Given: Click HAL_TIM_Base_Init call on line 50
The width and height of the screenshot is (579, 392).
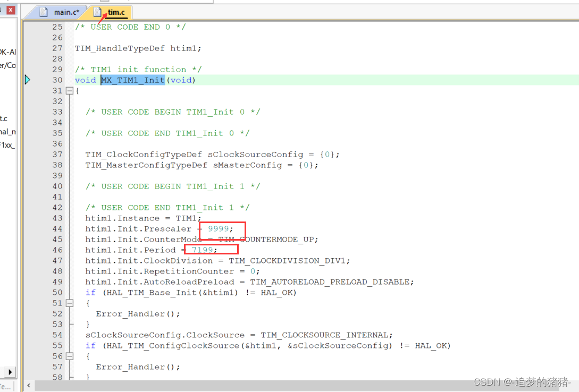Looking at the screenshot, I should [x=172, y=293].
